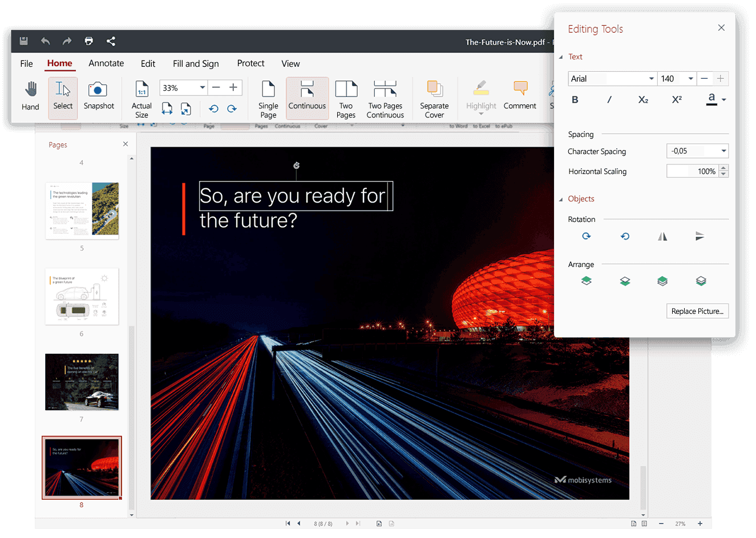The width and height of the screenshot is (756, 538).
Task: Toggle Bold formatting
Action: (575, 99)
